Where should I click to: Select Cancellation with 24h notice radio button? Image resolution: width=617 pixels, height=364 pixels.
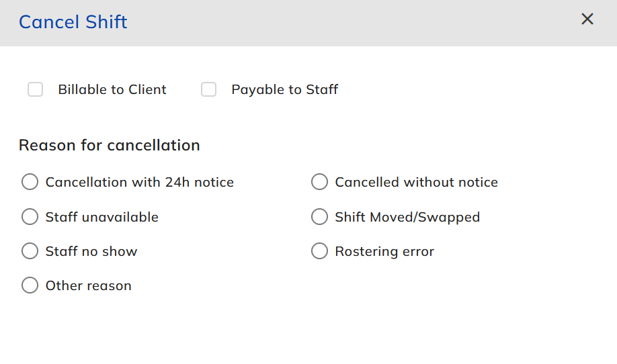click(x=30, y=182)
